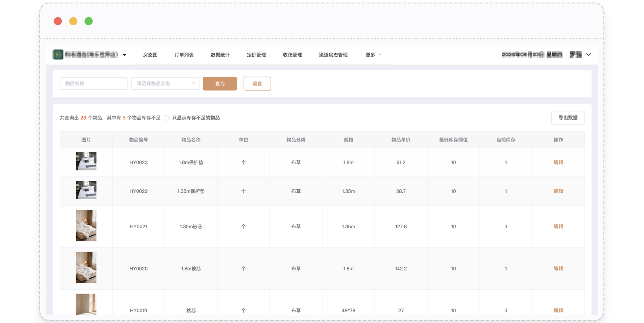The image size is (644, 323).
Task: Open thumbnail image for HY0021
Action: click(86, 226)
